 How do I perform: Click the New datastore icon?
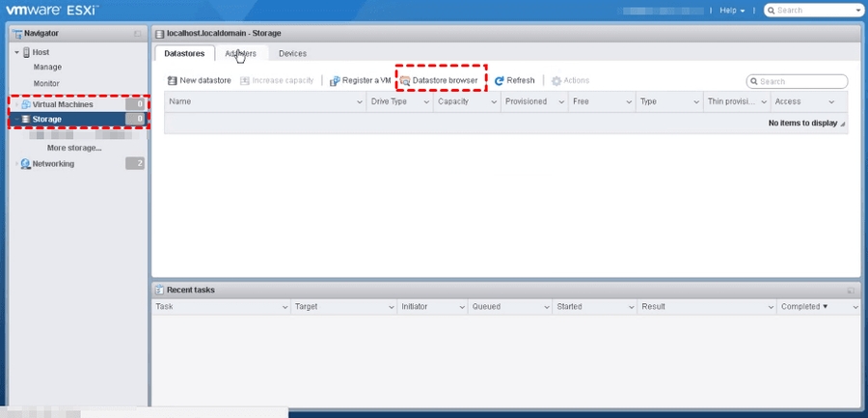pos(173,81)
